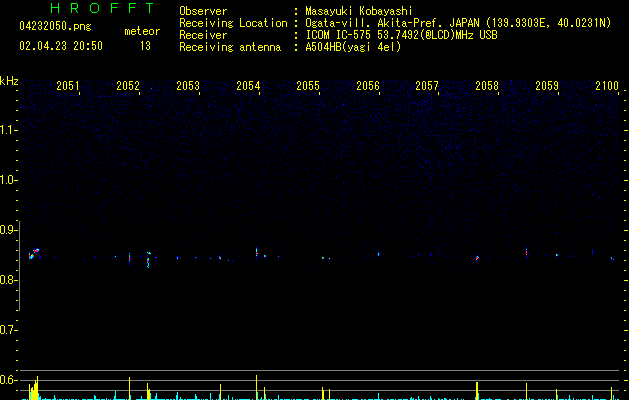Click the 2051 time marker

(68, 86)
